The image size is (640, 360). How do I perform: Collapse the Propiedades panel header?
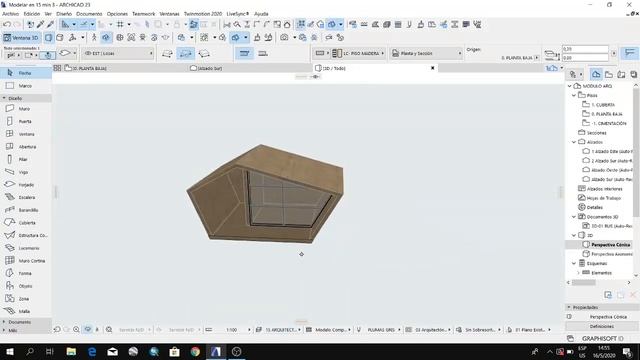click(x=602, y=307)
